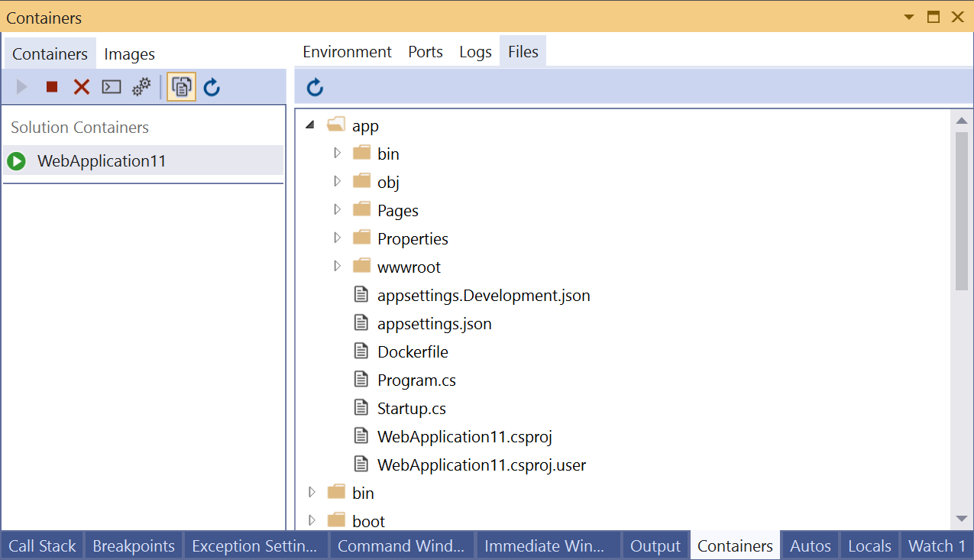The height and width of the screenshot is (560, 974).
Task: Expand the boot folder
Action: click(x=312, y=520)
